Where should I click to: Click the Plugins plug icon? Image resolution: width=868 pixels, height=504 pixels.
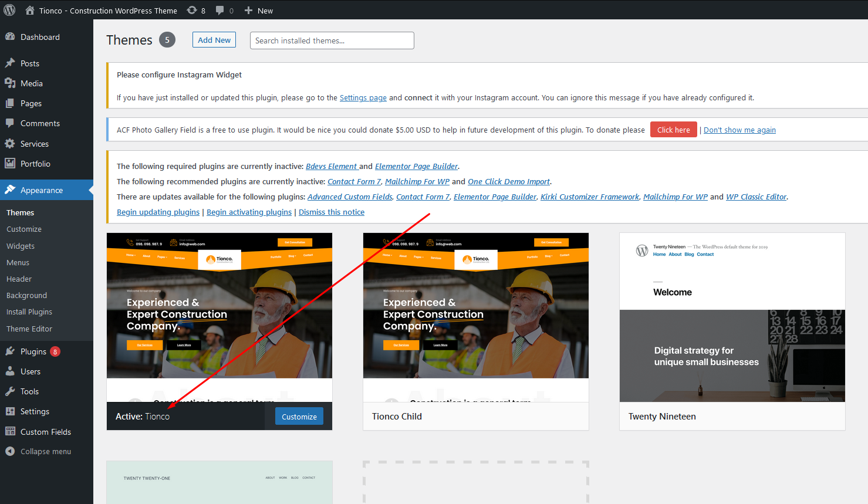(10, 351)
